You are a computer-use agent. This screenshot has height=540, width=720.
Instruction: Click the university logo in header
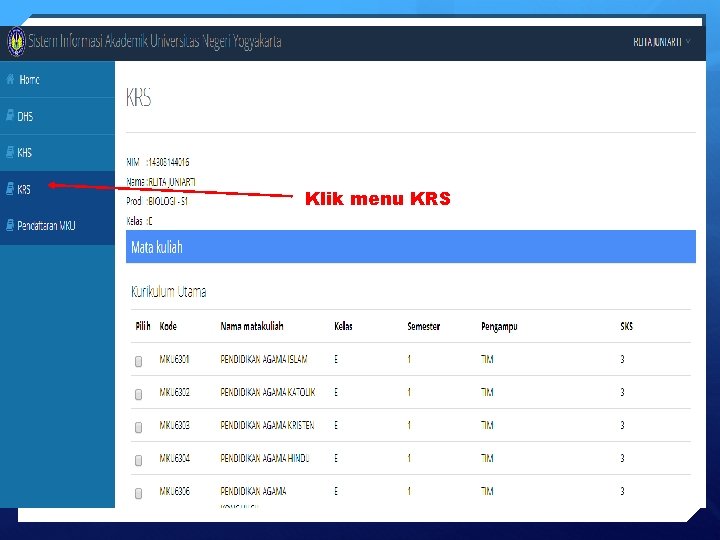tap(16, 41)
